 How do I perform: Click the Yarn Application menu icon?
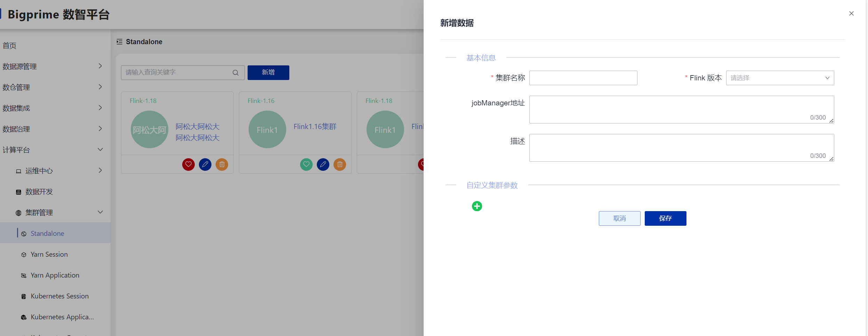(24, 275)
